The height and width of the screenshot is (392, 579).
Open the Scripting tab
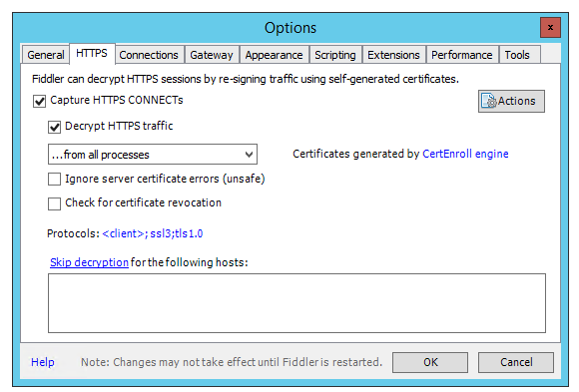tap(335, 55)
